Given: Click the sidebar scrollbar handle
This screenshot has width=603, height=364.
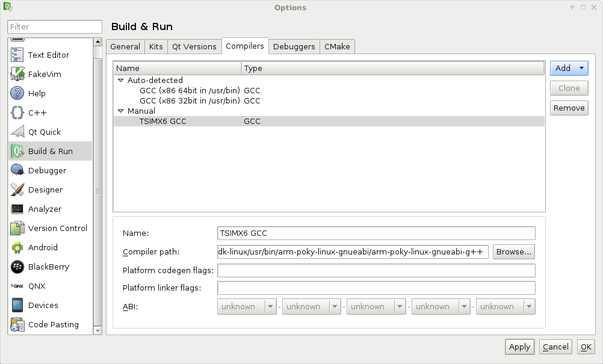Looking at the screenshot, I should coord(97,192).
